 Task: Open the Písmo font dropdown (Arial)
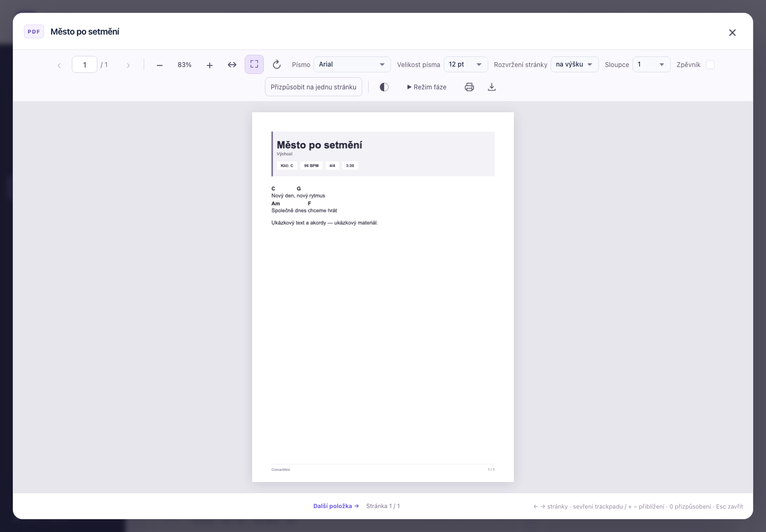[x=352, y=64]
